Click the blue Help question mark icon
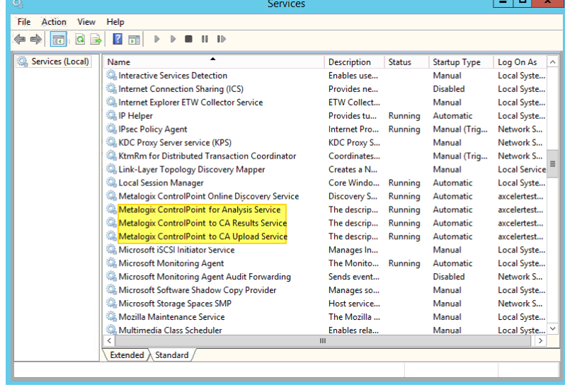 click(118, 40)
